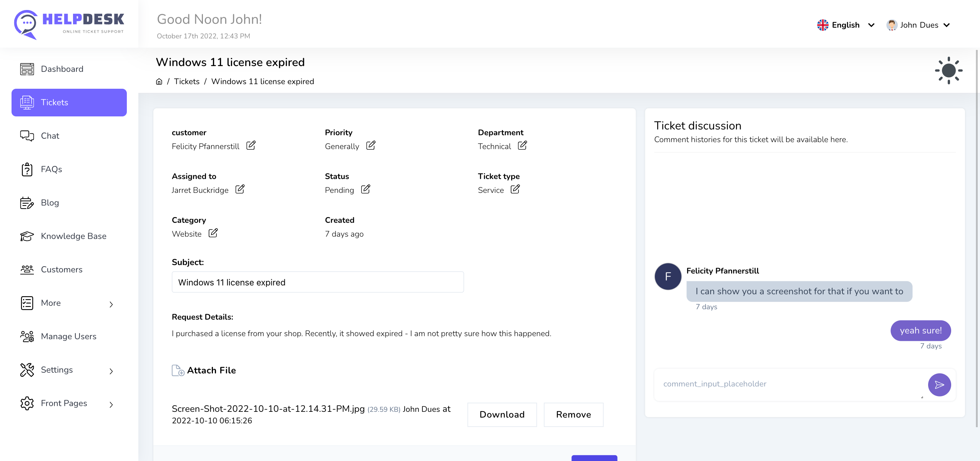The image size is (980, 461).
Task: Click the UK flag language icon
Action: click(x=823, y=25)
